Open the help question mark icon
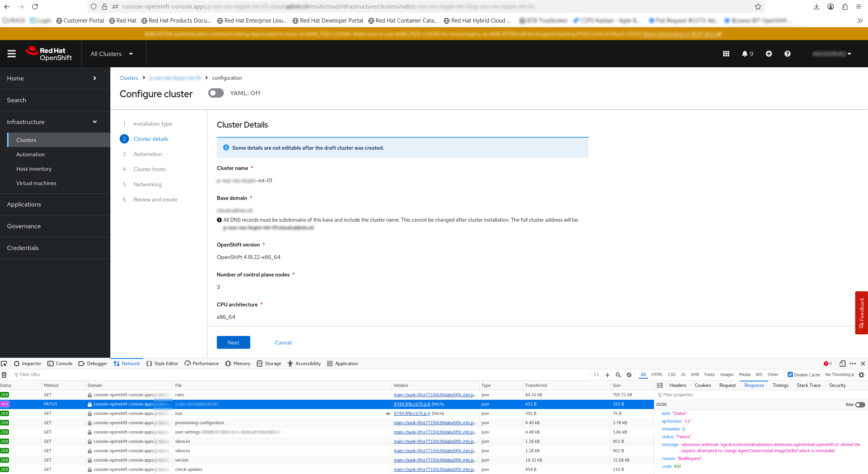The width and height of the screenshot is (868, 474). [x=787, y=54]
